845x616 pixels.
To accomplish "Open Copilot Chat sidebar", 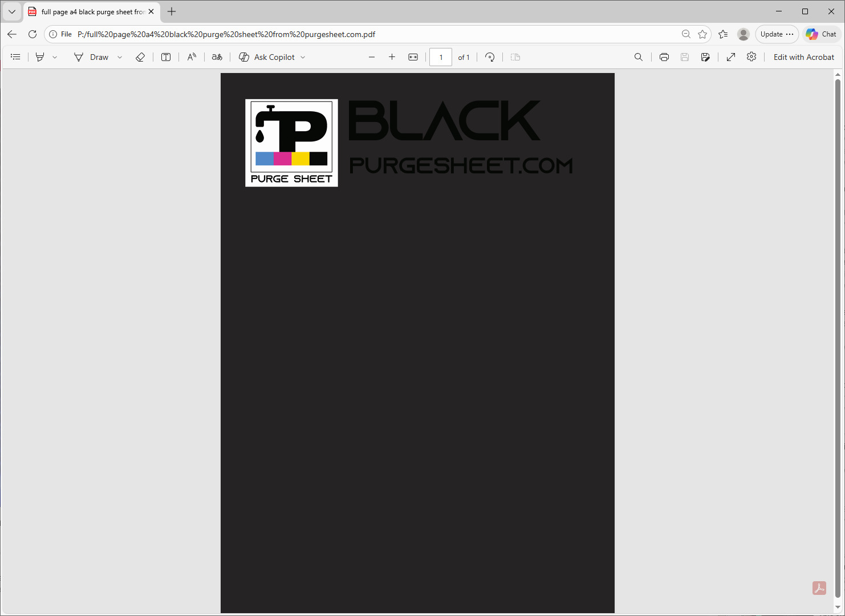I will point(822,34).
